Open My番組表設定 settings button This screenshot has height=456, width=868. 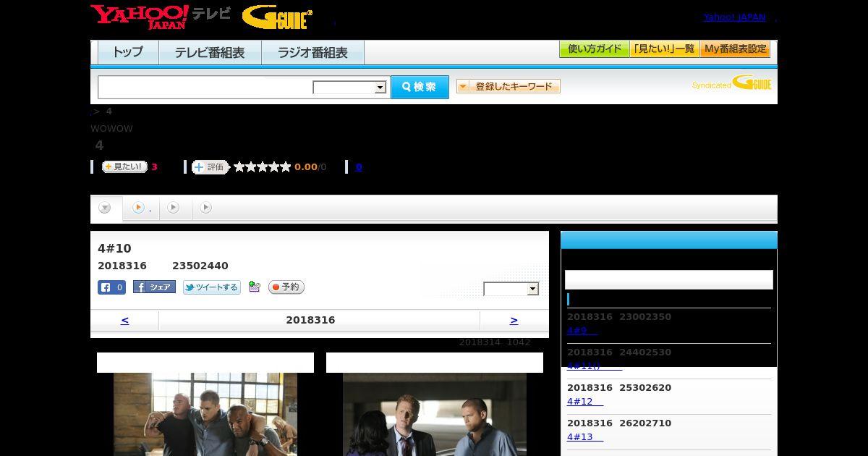tap(735, 49)
